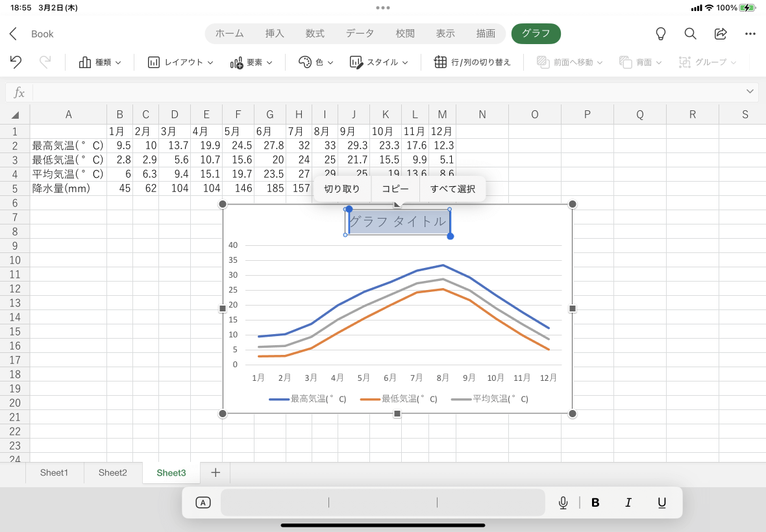Select cell A2 最高気温(°C)

(68, 145)
